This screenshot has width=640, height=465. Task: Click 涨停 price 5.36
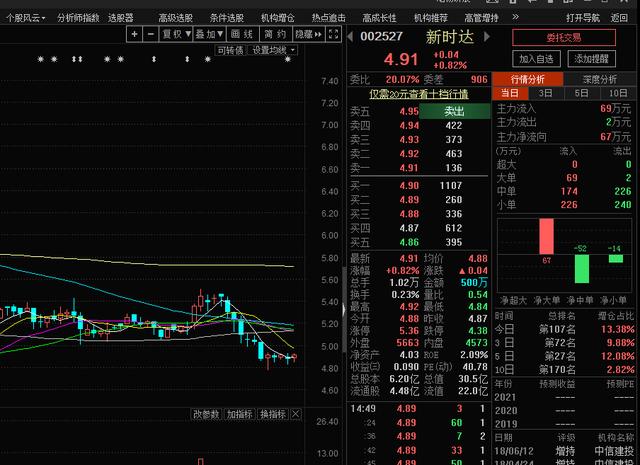click(x=409, y=331)
